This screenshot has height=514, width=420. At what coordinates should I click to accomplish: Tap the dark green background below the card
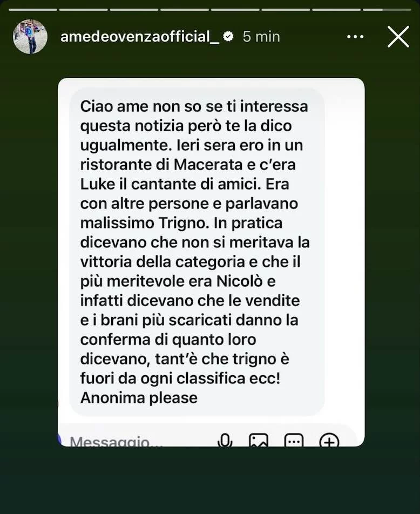[x=210, y=480]
